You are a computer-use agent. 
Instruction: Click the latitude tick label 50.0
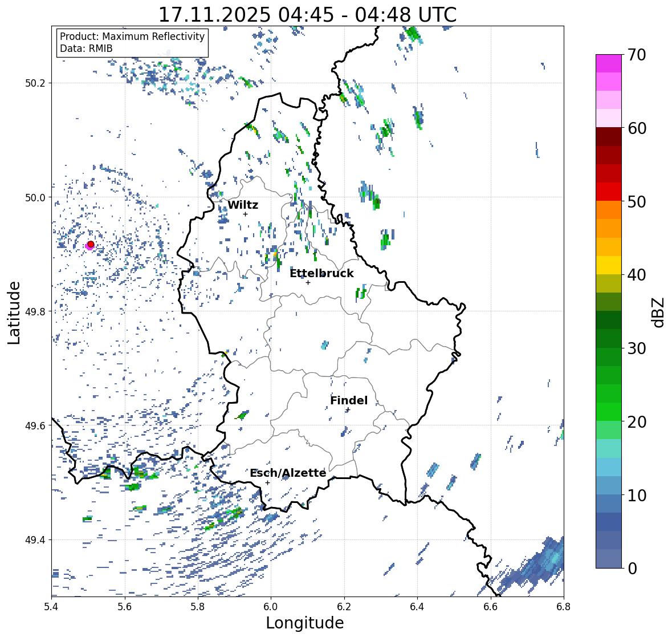[x=35, y=198]
